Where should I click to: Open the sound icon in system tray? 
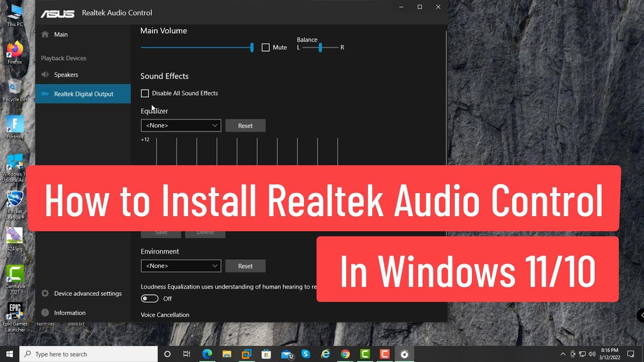[591, 353]
